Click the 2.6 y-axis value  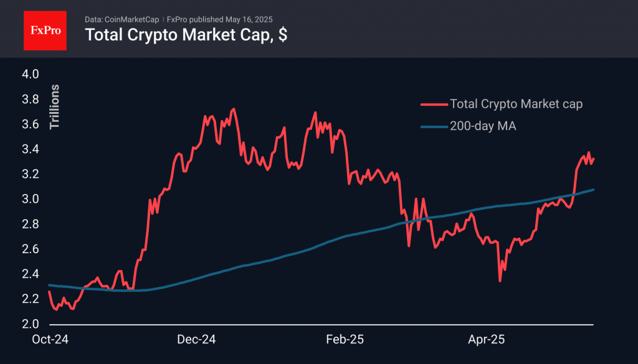coord(31,250)
